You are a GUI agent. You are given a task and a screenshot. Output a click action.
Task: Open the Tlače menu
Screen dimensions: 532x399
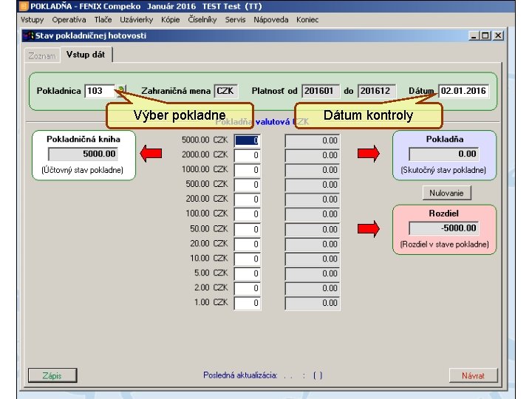point(103,20)
